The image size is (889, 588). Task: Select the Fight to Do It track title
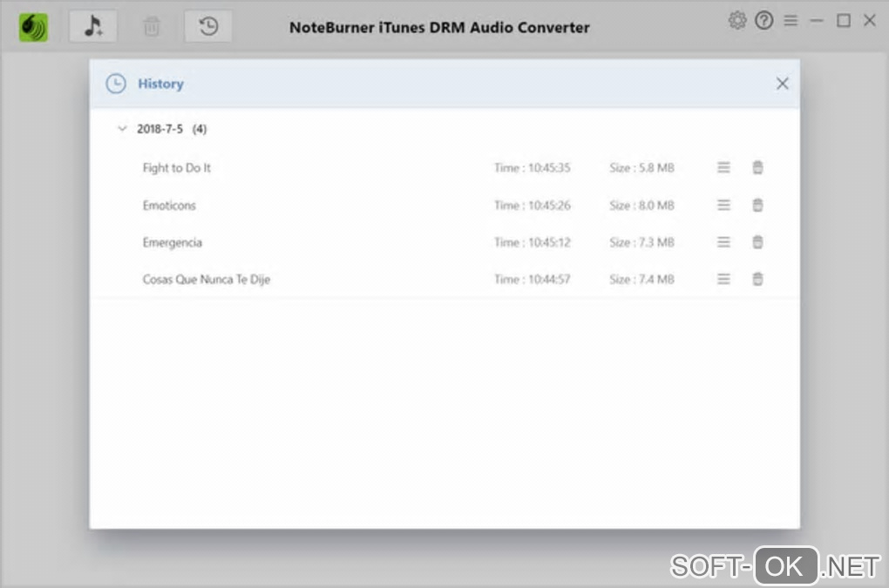pos(176,167)
